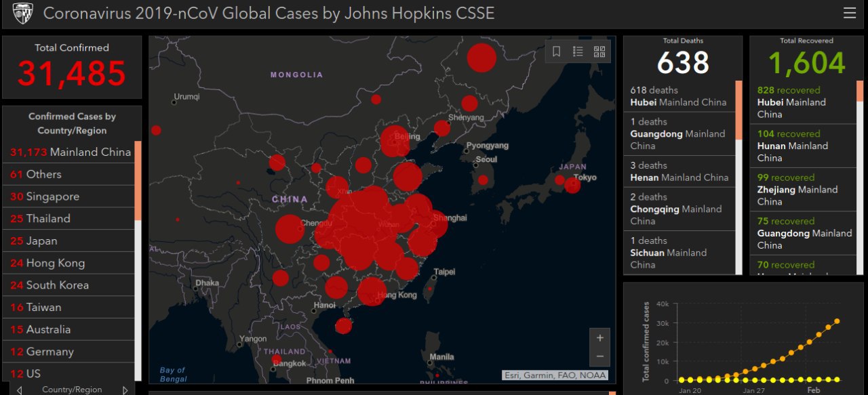
Task: Select Thailand in the confirmed cases list
Action: (x=68, y=219)
